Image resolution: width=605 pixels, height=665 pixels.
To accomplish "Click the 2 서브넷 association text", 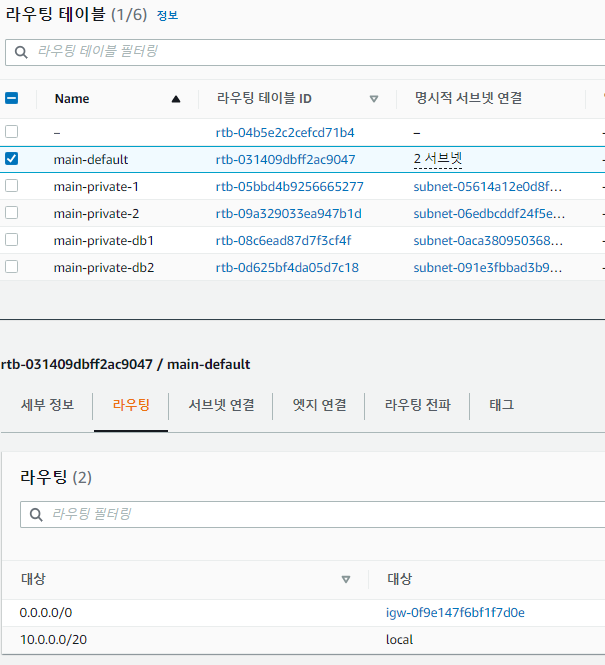I will click(x=438, y=159).
